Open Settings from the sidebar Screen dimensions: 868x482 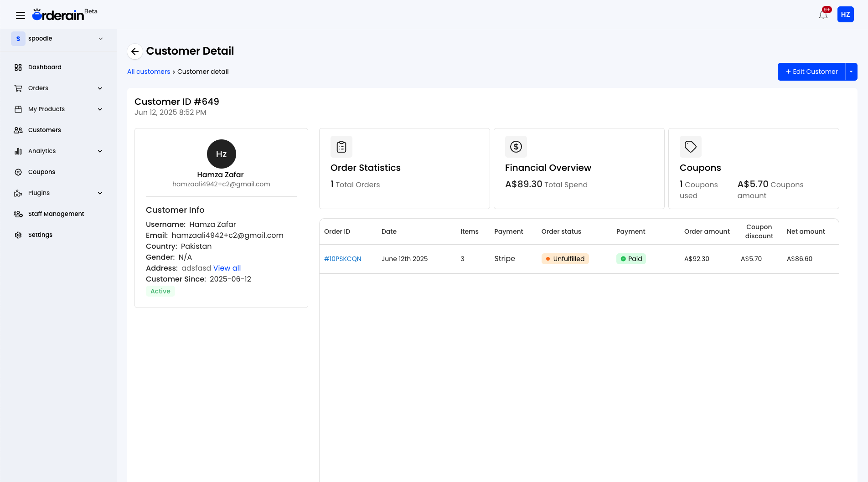pos(41,235)
